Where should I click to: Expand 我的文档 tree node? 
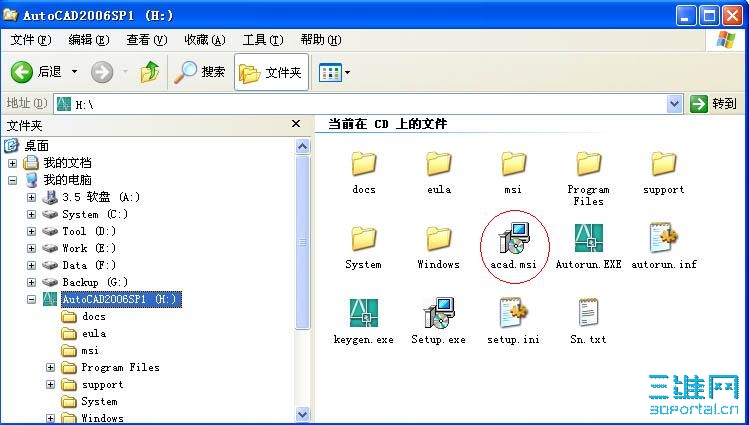coord(12,163)
